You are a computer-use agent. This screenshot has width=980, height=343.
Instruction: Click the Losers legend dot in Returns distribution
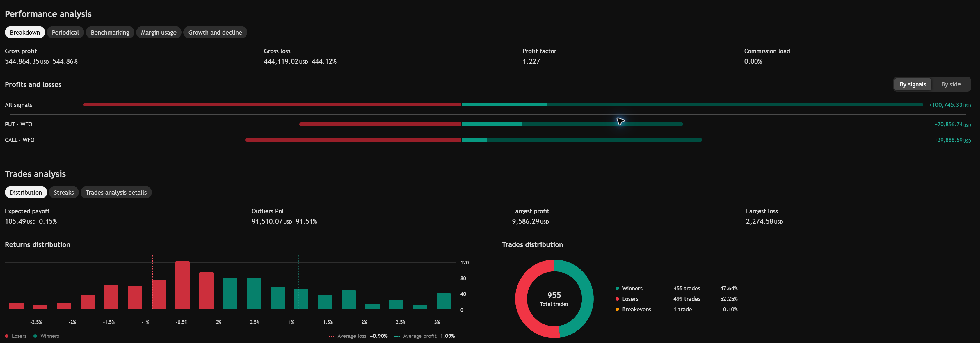[7, 336]
